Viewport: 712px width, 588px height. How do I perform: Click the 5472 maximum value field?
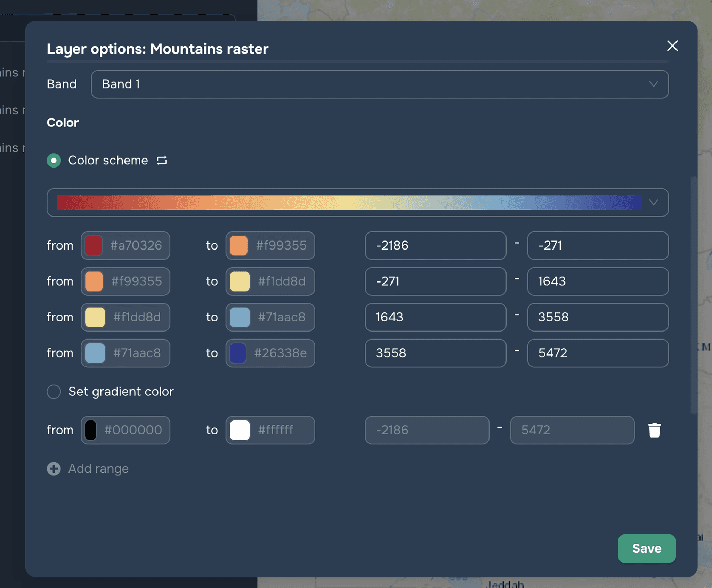(597, 353)
